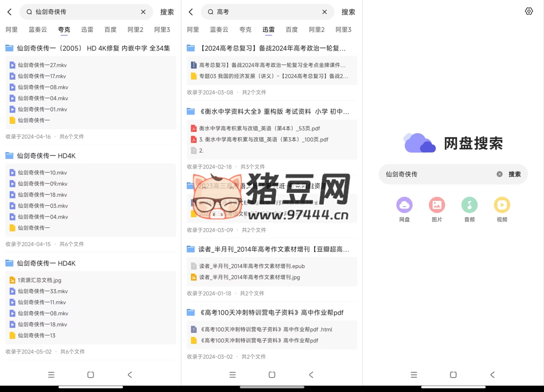Select file 仙剑奇侠传一09.mkv

coord(43,184)
